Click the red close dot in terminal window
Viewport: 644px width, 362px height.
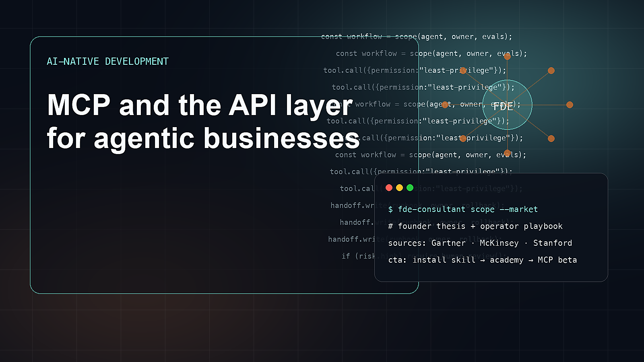(389, 187)
